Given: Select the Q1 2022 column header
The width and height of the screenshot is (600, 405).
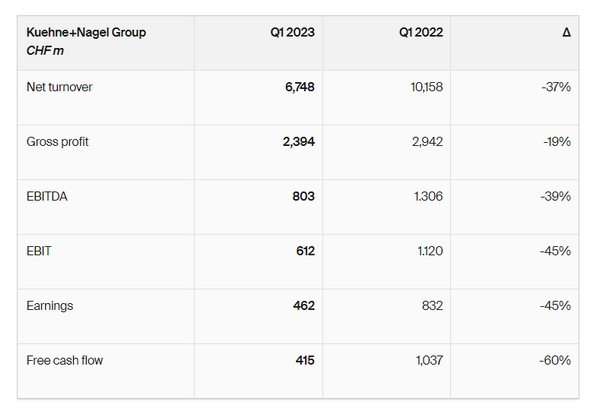Looking at the screenshot, I should pos(420,33).
